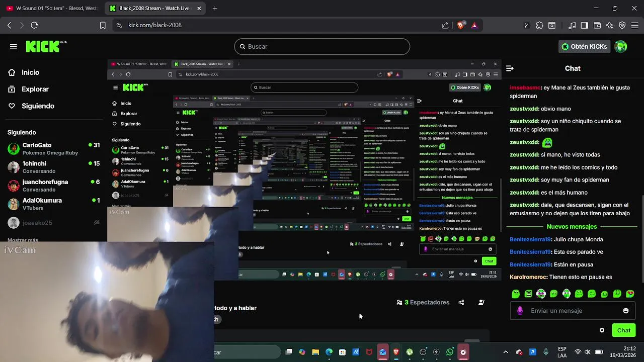Expand Mostrar más in followed list
Image resolution: width=644 pixels, height=362 pixels.
pos(23,240)
